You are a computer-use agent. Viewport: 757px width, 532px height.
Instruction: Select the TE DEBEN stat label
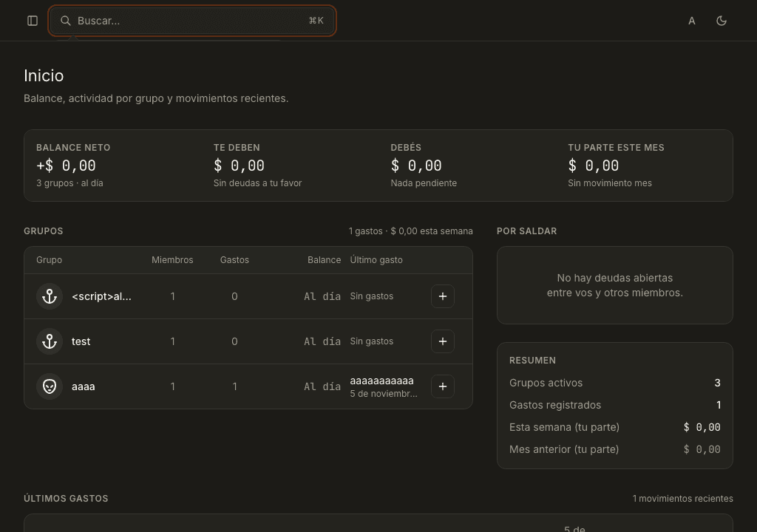(x=237, y=148)
